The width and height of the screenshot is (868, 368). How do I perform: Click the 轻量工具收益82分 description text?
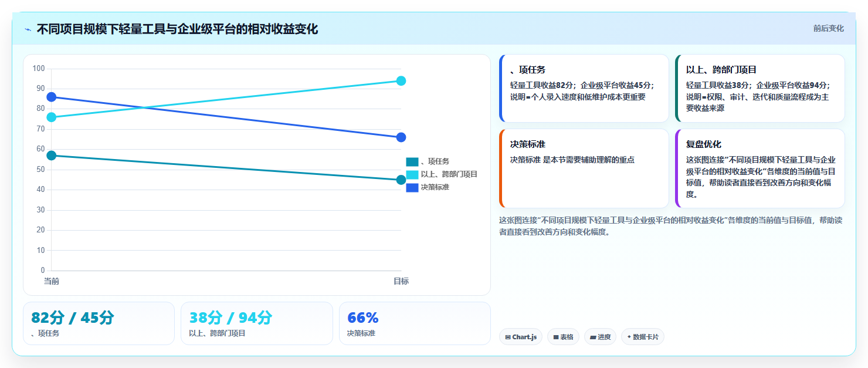point(582,91)
